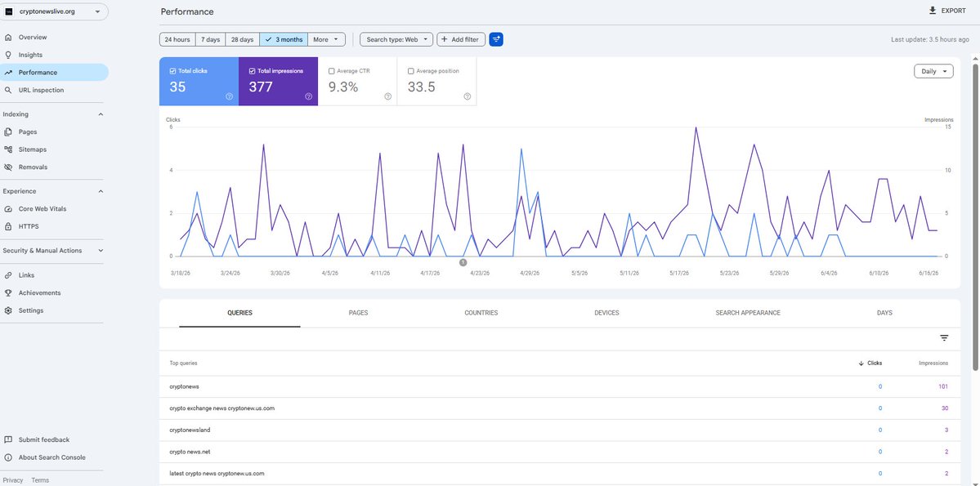Click the 'latest crypto news cryptonew.us.com' query
This screenshot has width=980, height=486.
217,474
